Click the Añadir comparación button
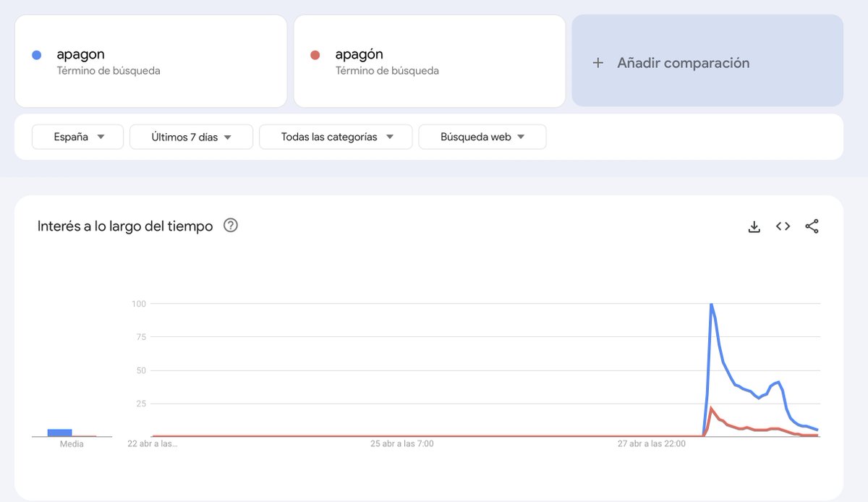The width and height of the screenshot is (868, 502). click(707, 61)
